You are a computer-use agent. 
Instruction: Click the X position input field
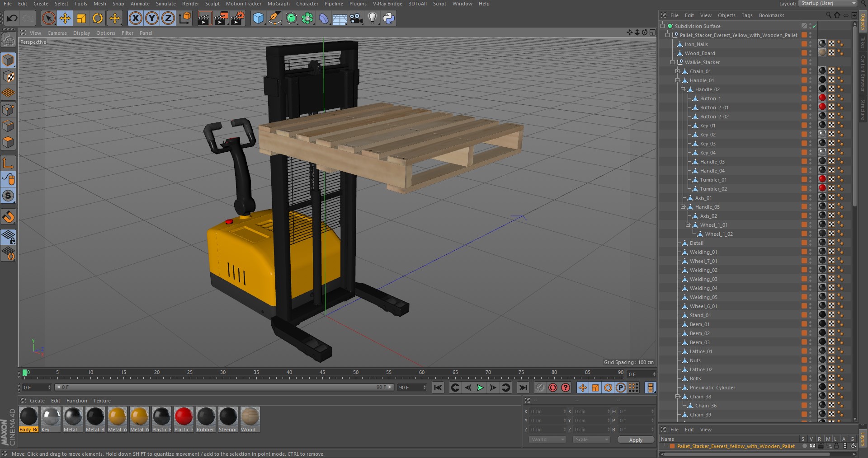(547, 411)
